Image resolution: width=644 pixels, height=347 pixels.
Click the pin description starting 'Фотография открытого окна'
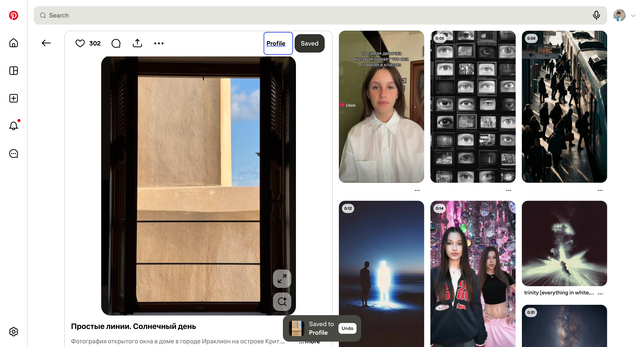[x=178, y=341]
